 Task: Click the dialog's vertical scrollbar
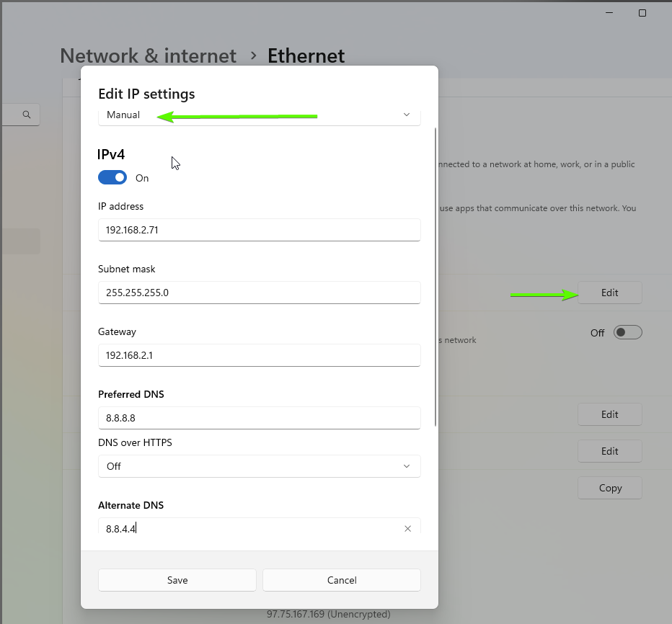click(436, 277)
